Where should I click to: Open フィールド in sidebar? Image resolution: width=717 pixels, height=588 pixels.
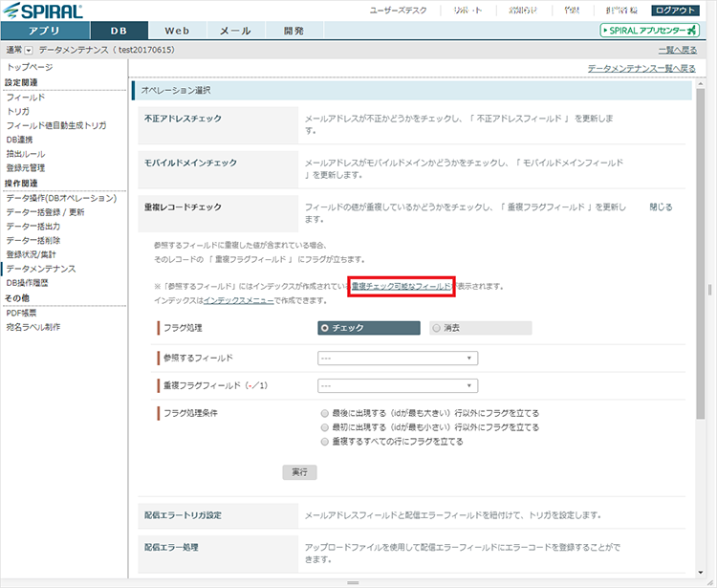coord(26,98)
